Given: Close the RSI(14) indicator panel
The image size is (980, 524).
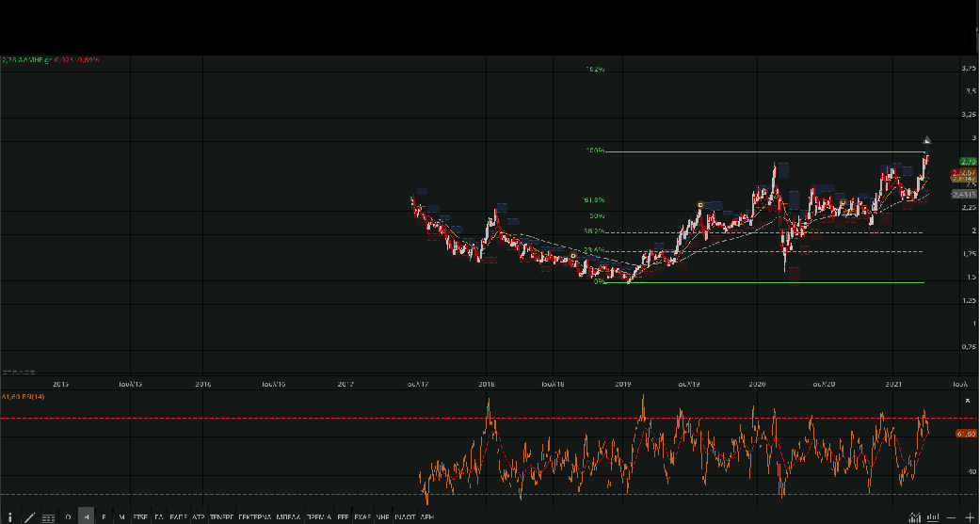Looking at the screenshot, I should point(968,401).
